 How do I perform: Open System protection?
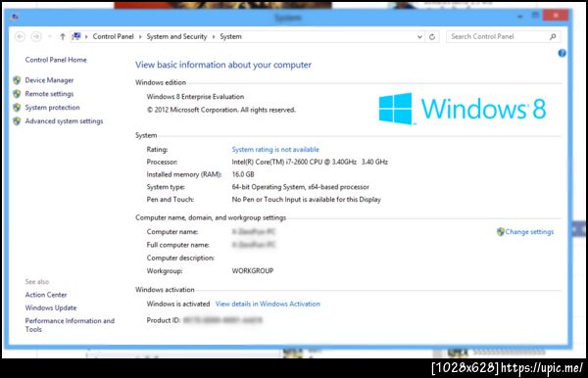click(x=52, y=108)
